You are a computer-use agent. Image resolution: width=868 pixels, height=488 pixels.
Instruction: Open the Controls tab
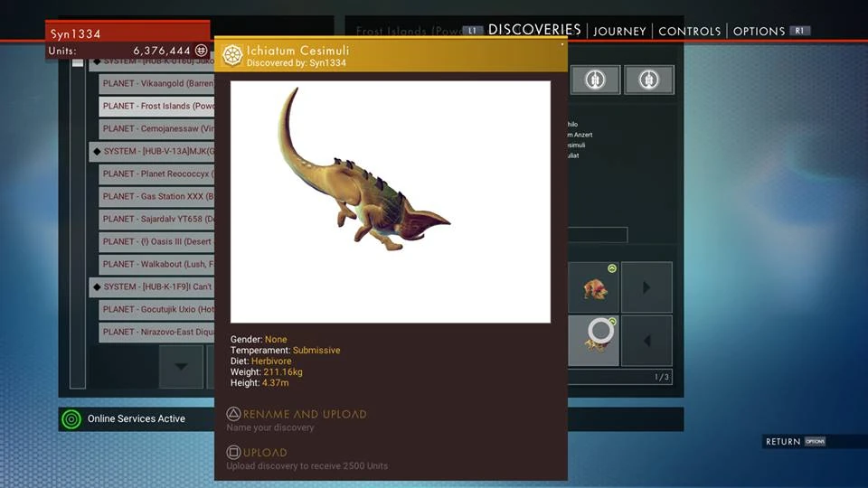(x=689, y=32)
